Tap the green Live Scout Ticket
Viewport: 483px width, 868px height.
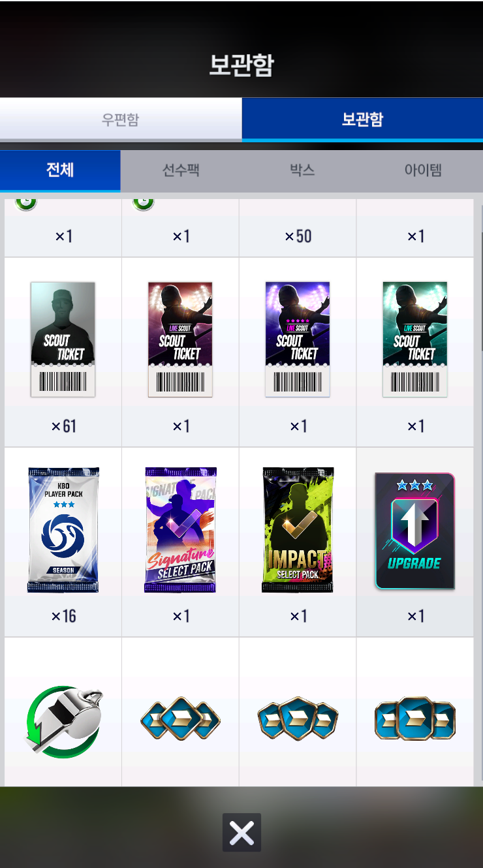[415, 339]
